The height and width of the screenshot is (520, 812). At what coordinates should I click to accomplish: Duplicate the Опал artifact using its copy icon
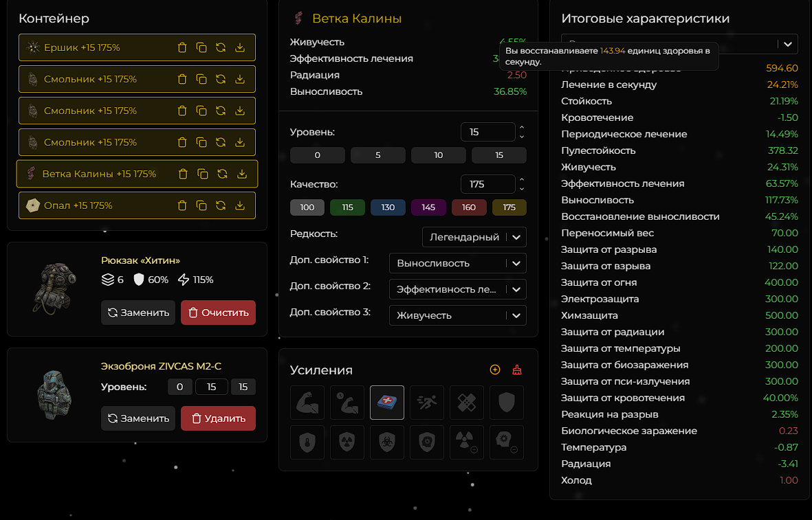[201, 205]
